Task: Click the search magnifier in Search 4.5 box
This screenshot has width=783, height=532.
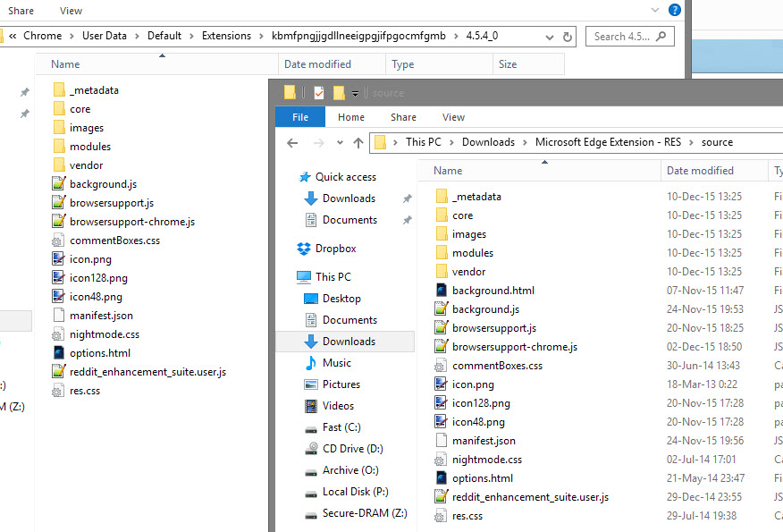Action: click(661, 36)
